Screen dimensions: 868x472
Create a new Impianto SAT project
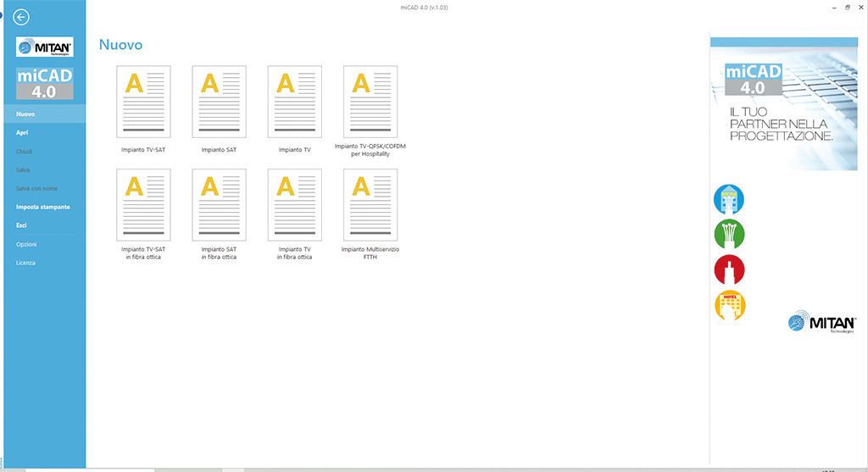point(220,102)
